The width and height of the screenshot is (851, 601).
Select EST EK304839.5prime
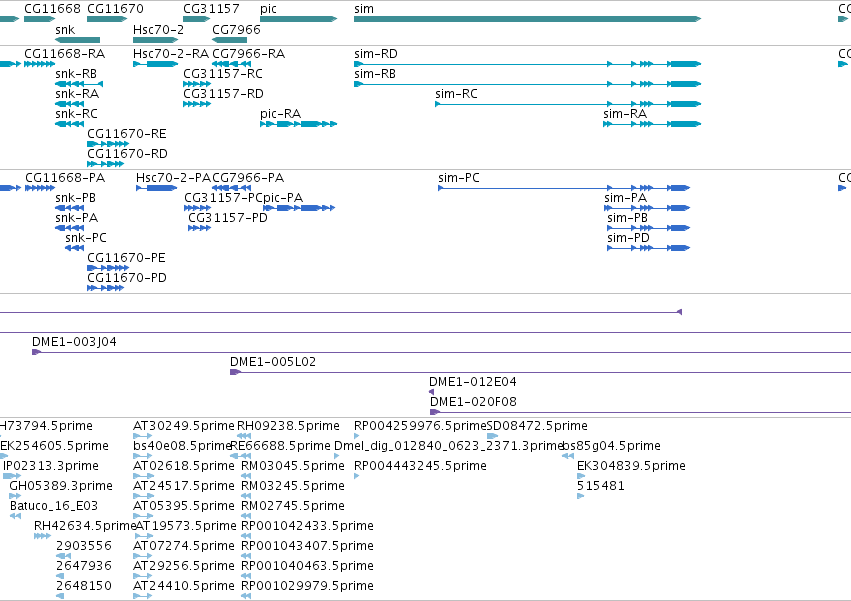click(x=581, y=476)
